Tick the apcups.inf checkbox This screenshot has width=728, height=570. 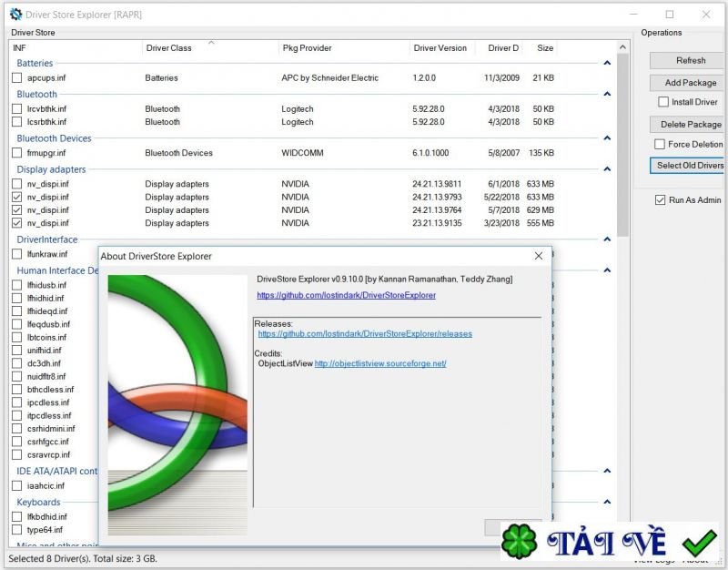click(x=16, y=77)
